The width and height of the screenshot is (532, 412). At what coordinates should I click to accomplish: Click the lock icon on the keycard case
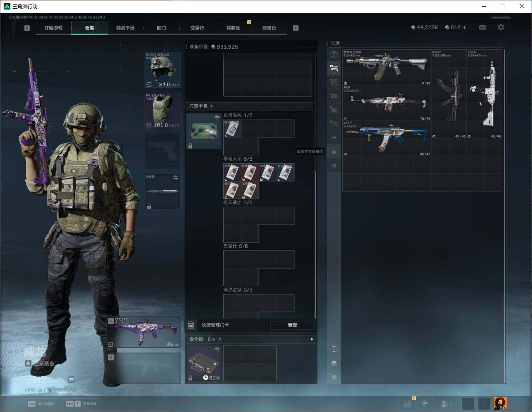coord(190,146)
